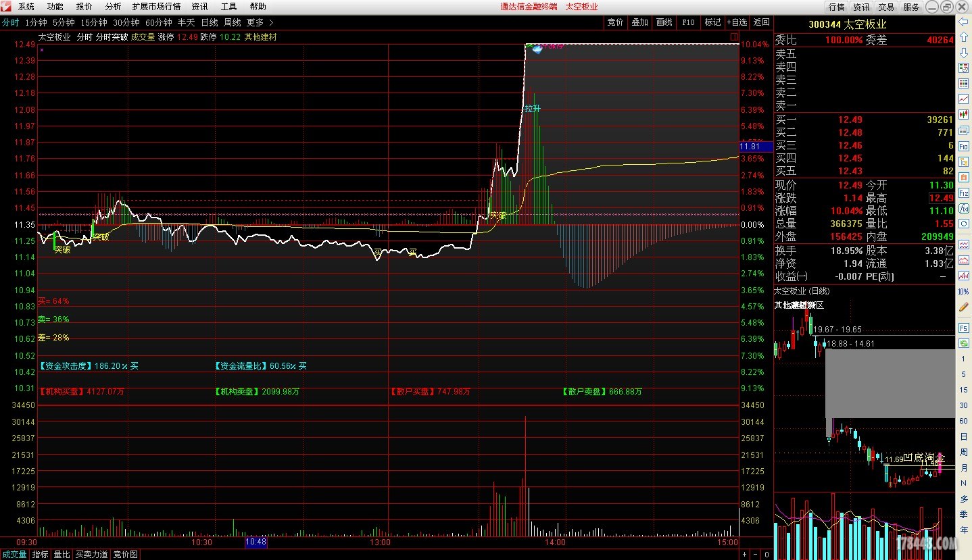The image size is (972, 560).
Task: Select 日 daily period in right sidebar
Action: [x=963, y=436]
